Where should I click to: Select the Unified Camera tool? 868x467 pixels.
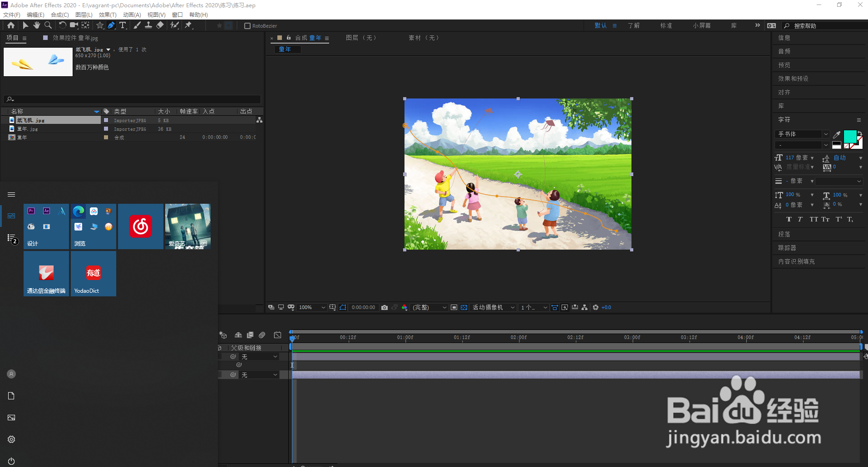pyautogui.click(x=74, y=25)
